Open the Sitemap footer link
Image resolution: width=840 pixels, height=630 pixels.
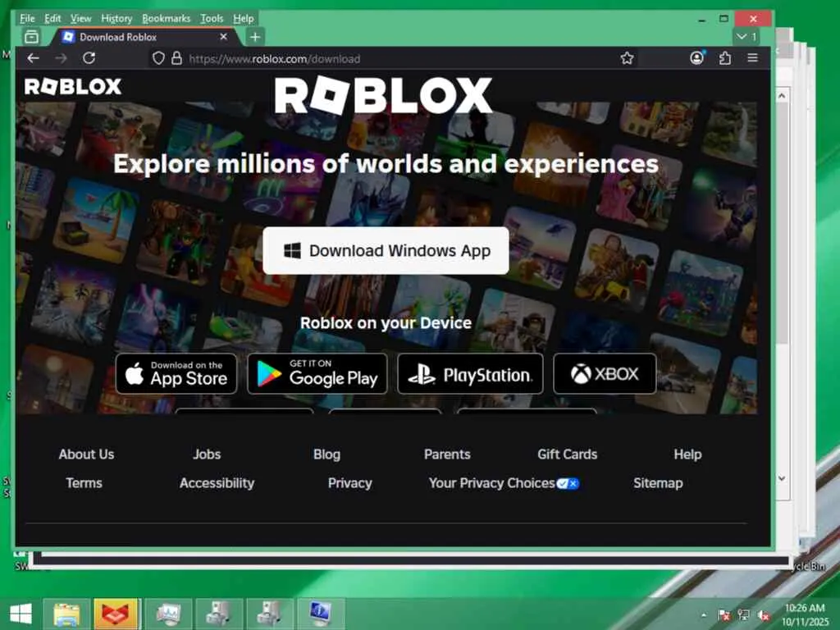point(658,483)
